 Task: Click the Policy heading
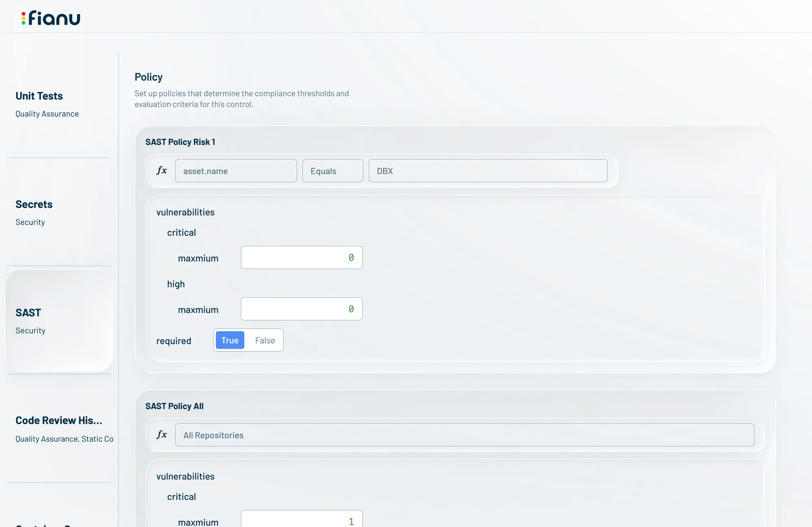[x=149, y=77]
